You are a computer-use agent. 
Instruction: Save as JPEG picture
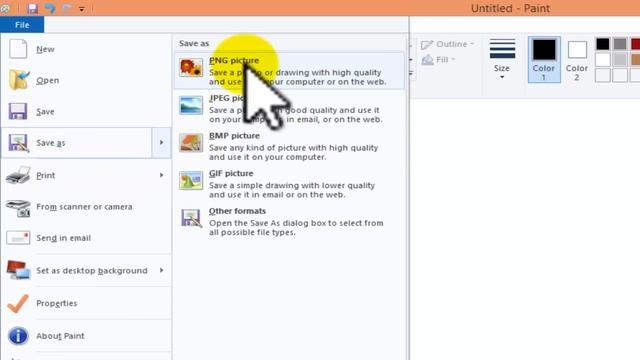pyautogui.click(x=289, y=108)
